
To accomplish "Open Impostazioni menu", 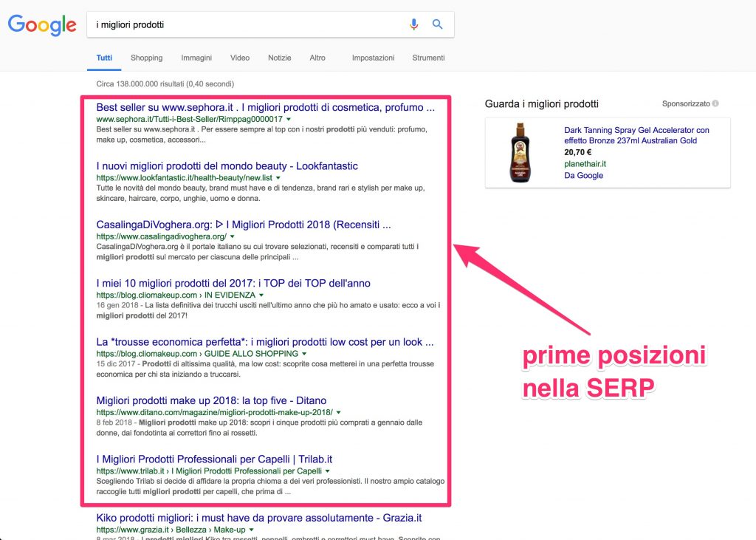I will point(373,58).
